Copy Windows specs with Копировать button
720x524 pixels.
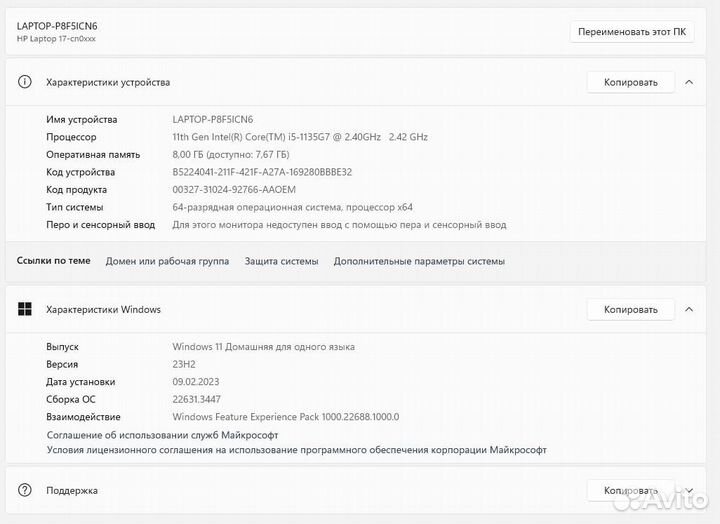(x=630, y=310)
